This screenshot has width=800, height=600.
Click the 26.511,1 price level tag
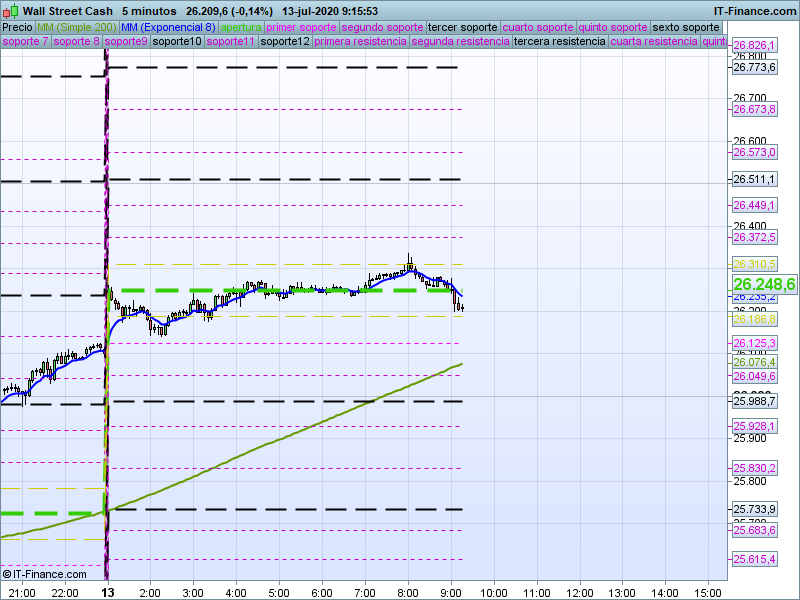click(755, 180)
